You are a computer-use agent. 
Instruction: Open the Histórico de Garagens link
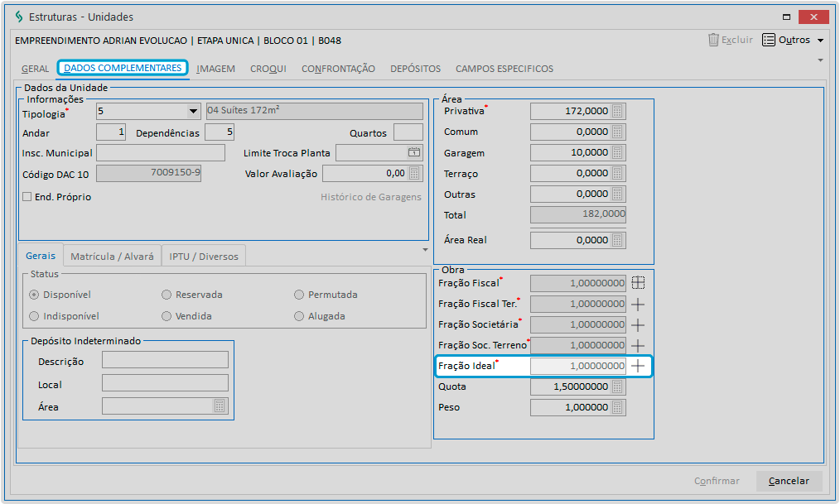(370, 197)
